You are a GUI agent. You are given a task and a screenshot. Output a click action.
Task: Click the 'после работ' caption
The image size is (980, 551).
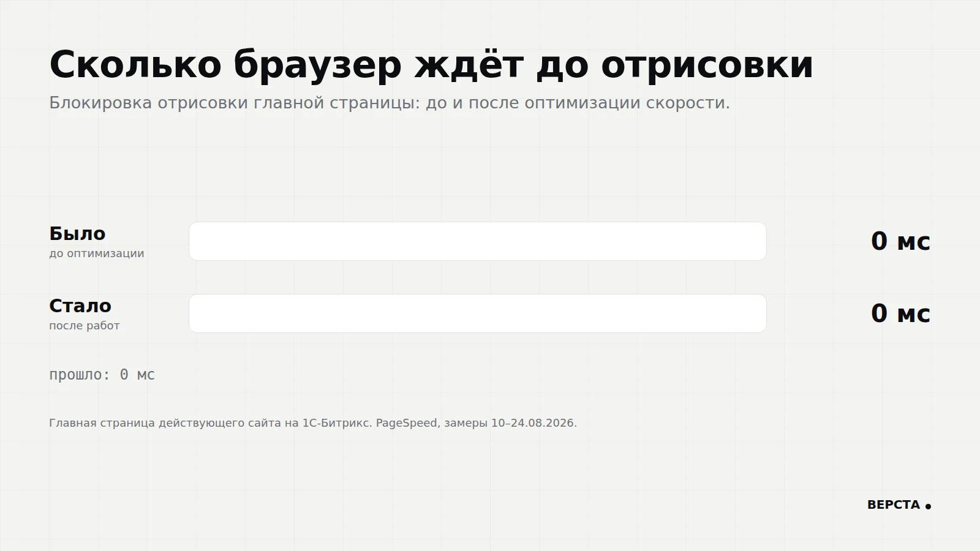pyautogui.click(x=85, y=326)
